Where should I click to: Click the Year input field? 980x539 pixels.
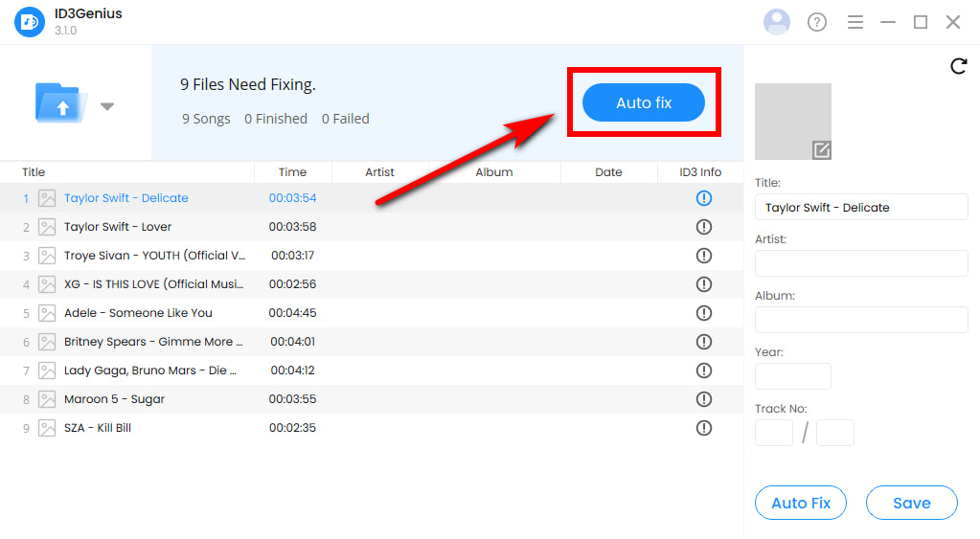792,376
